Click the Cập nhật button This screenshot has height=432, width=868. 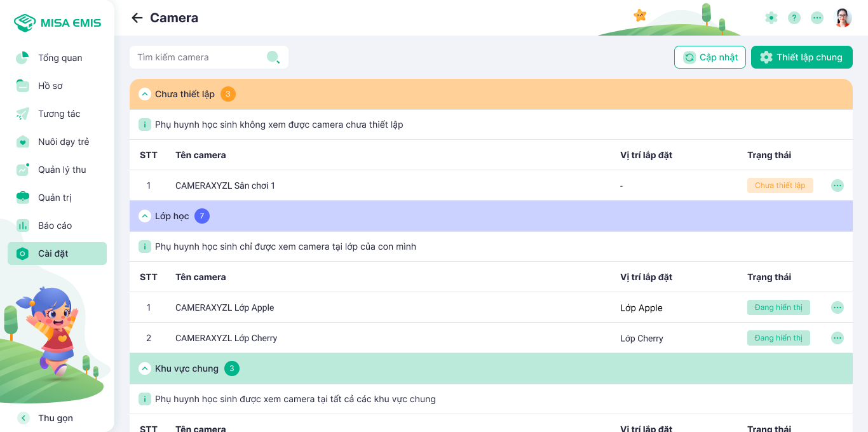point(710,57)
